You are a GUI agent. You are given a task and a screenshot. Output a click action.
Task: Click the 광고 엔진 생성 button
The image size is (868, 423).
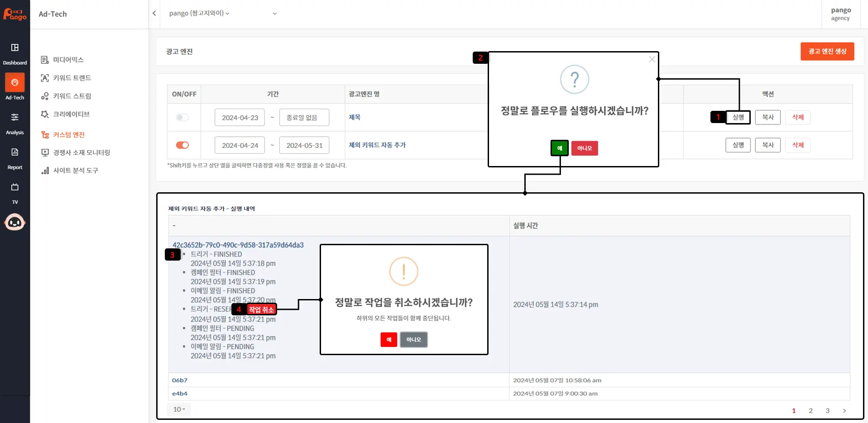[x=827, y=52]
